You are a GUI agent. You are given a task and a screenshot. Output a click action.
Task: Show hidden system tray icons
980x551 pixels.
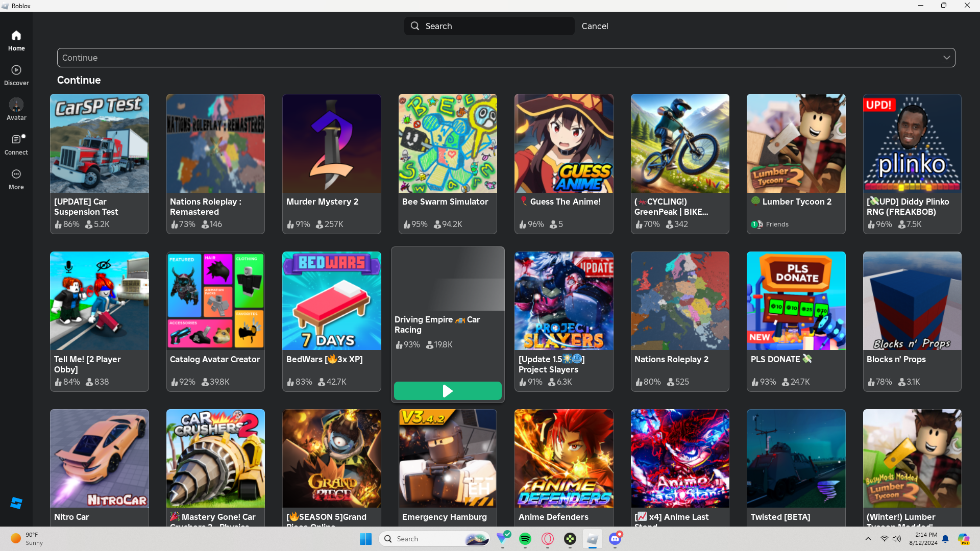(868, 539)
